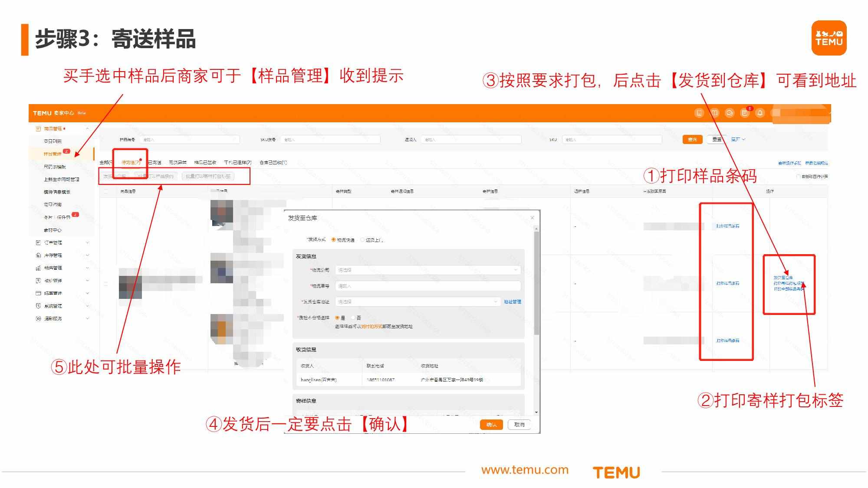Click the 样品包装规范 link at top right
Screen dimensions: 868x488
click(816, 163)
